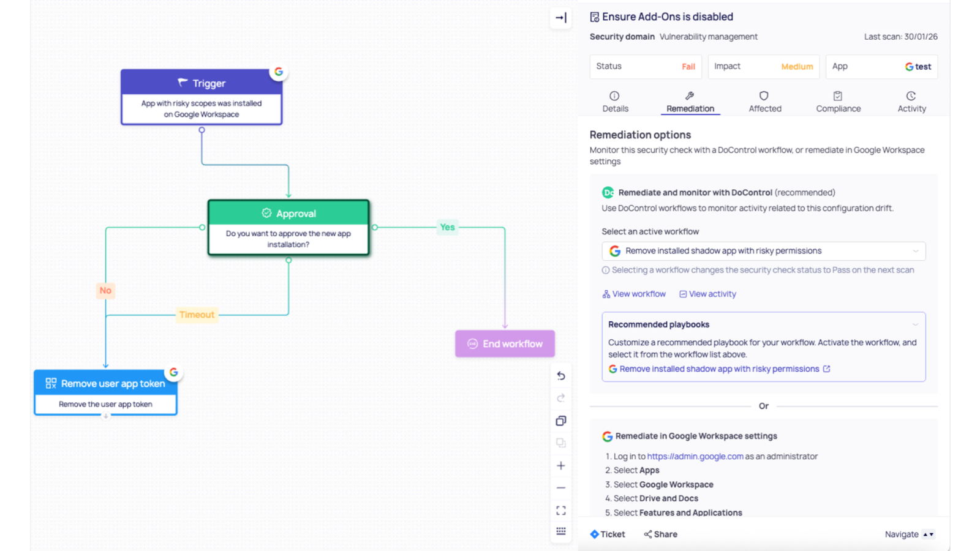980x551 pixels.
Task: Collapse the side panel with arrow icon
Action: coord(560,18)
